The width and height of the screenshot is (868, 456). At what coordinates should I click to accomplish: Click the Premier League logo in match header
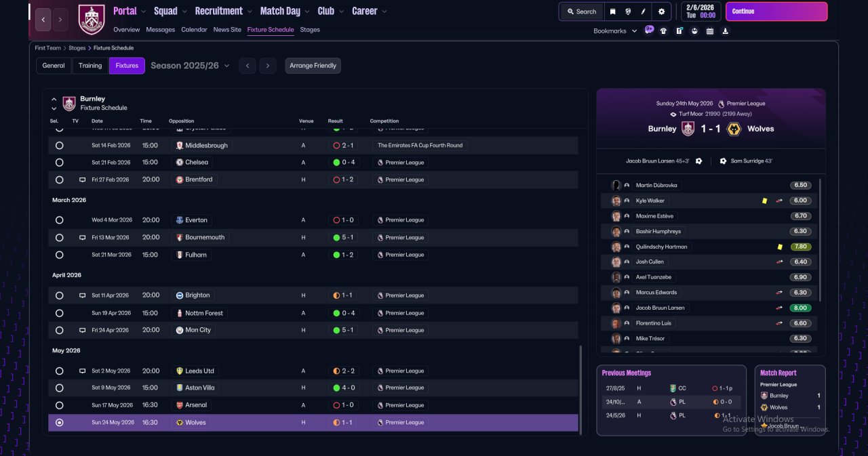tap(721, 104)
